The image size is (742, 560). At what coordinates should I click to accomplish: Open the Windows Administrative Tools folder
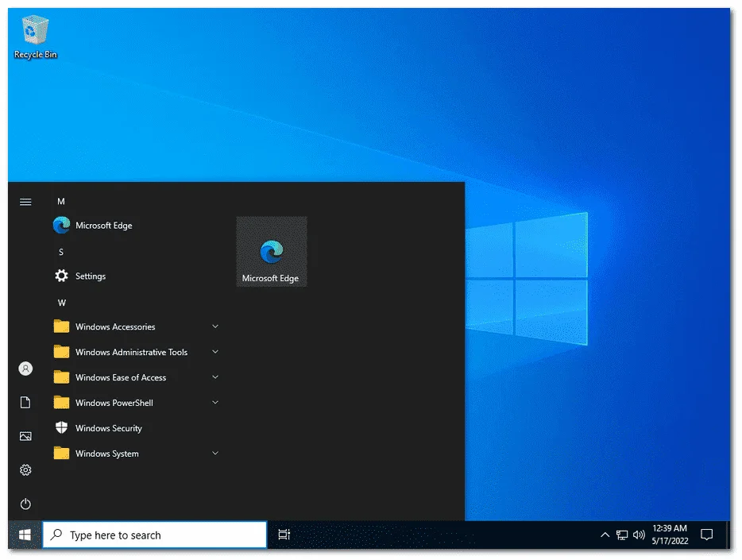coord(137,353)
